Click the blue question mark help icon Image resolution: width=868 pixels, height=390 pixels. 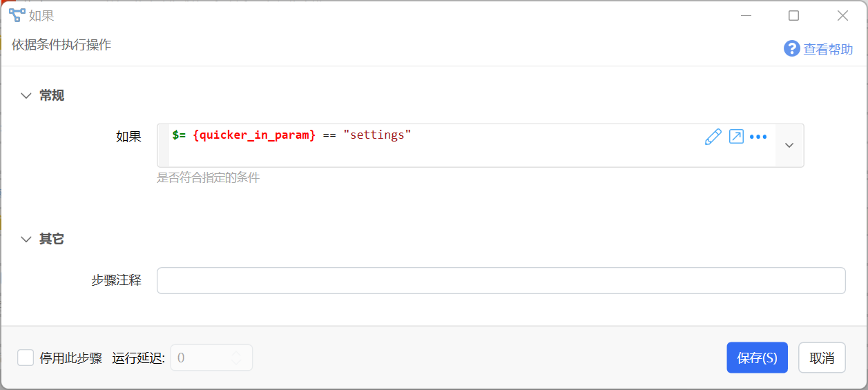(x=791, y=48)
